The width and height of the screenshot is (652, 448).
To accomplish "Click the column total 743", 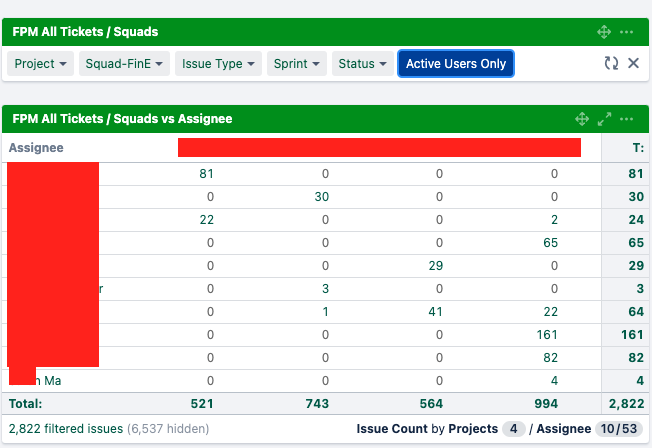I will click(x=317, y=403).
